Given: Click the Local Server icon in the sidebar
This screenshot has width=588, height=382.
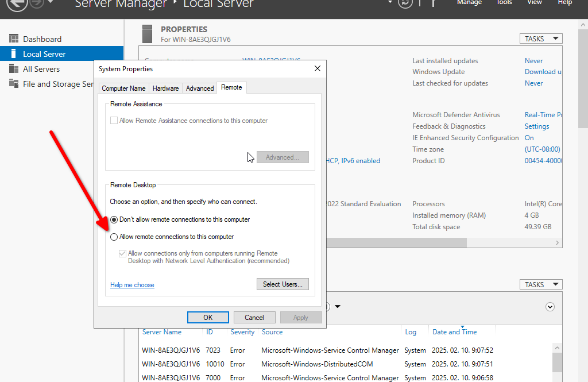Looking at the screenshot, I should [x=14, y=54].
